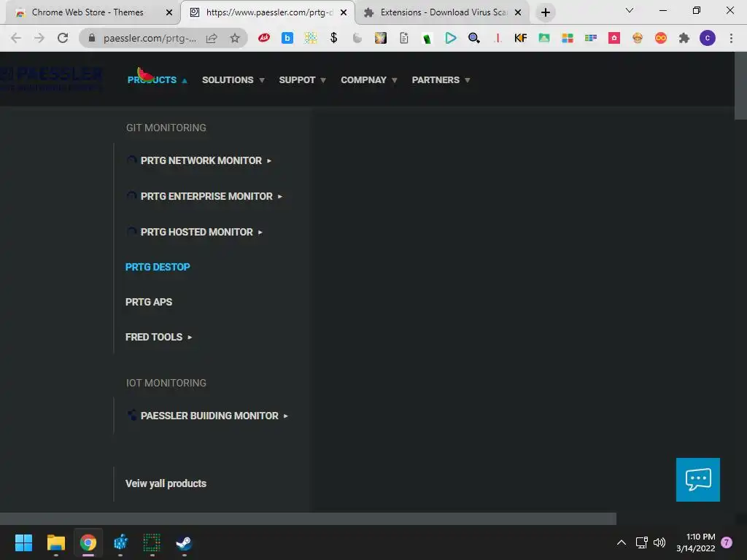
Task: Open the document page extension icon
Action: click(404, 38)
